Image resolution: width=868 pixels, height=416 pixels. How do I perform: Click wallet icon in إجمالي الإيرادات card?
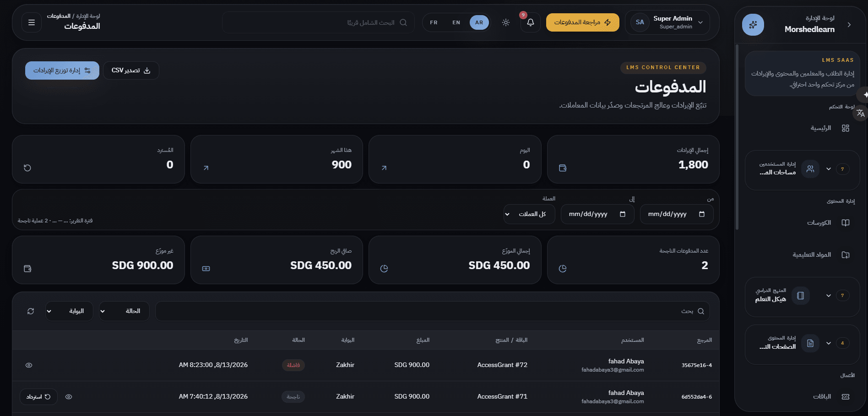tap(563, 168)
